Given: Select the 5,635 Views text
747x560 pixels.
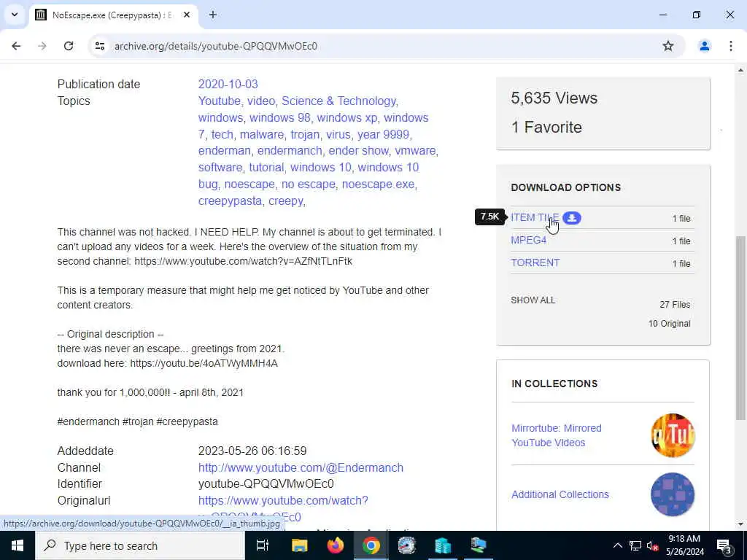Looking at the screenshot, I should [x=554, y=98].
